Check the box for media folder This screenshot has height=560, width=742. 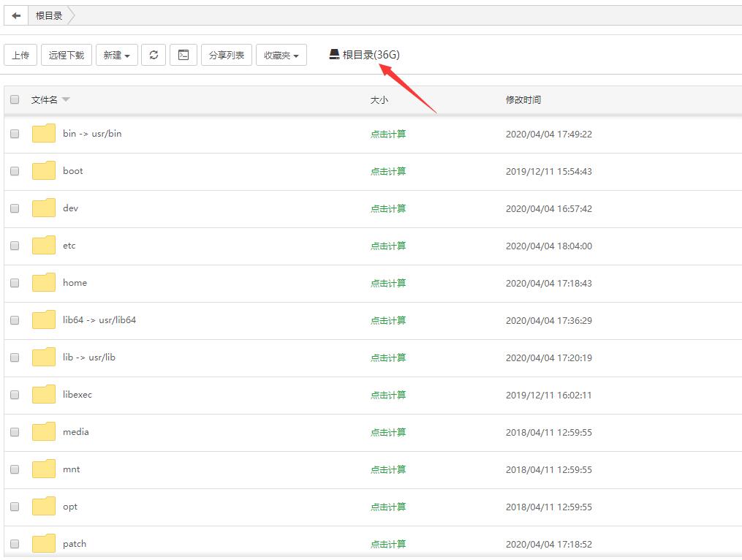15,432
